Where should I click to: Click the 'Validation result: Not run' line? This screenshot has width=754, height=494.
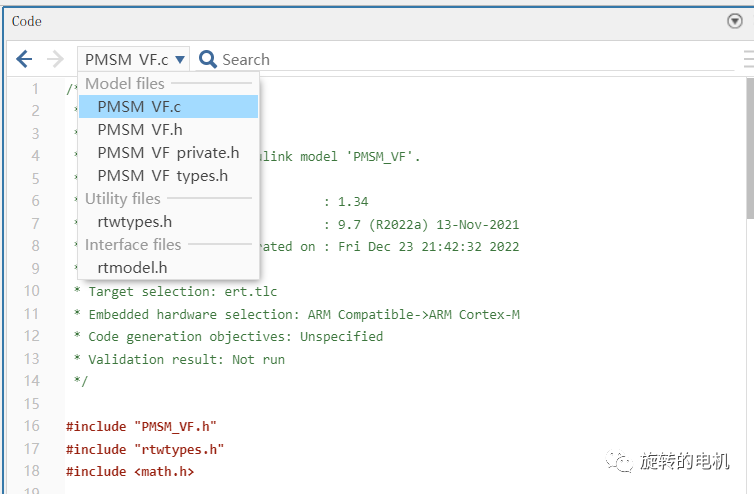coord(179,359)
